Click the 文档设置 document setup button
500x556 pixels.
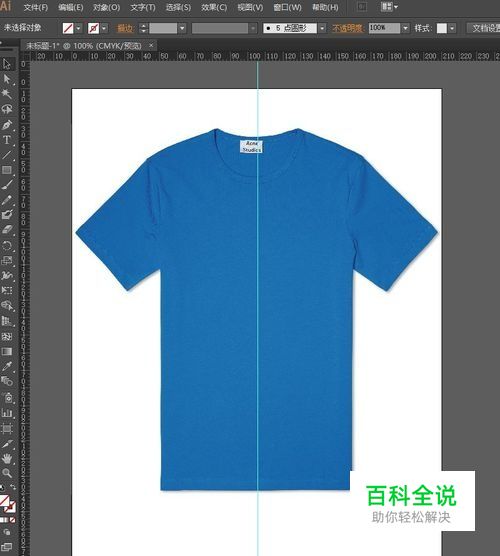pos(484,28)
